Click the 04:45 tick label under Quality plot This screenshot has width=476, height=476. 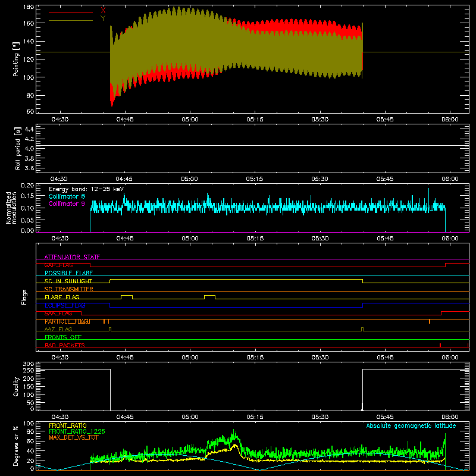(x=125, y=417)
